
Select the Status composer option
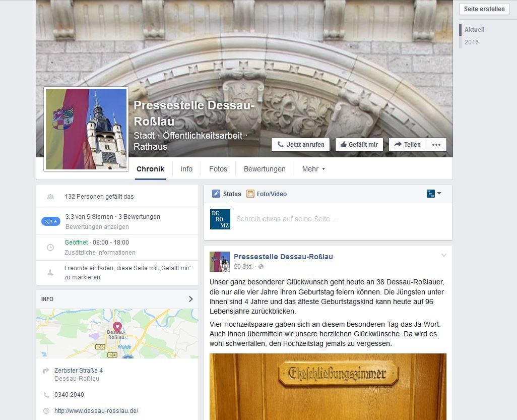(232, 194)
